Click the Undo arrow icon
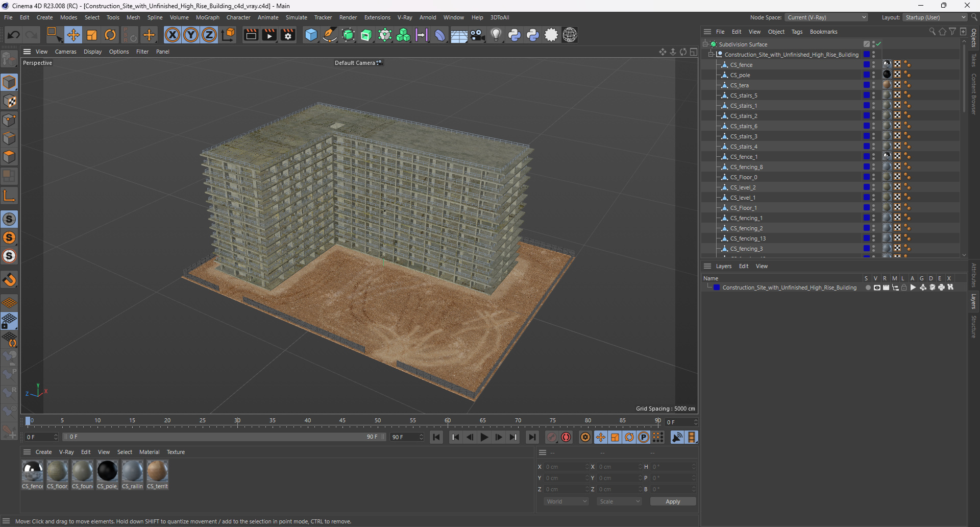This screenshot has height=527, width=980. [x=14, y=35]
